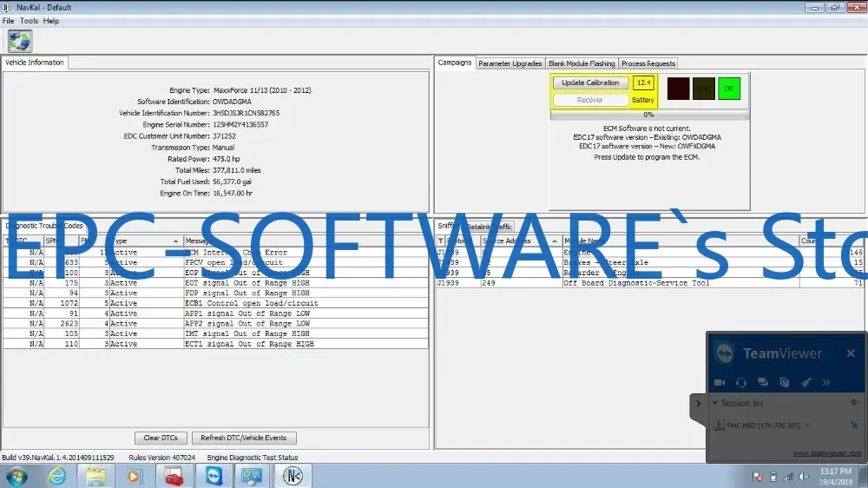Click Engine Diagnostic Test Status in status bar
Screen dimensions: 868x488
click(x=253, y=458)
